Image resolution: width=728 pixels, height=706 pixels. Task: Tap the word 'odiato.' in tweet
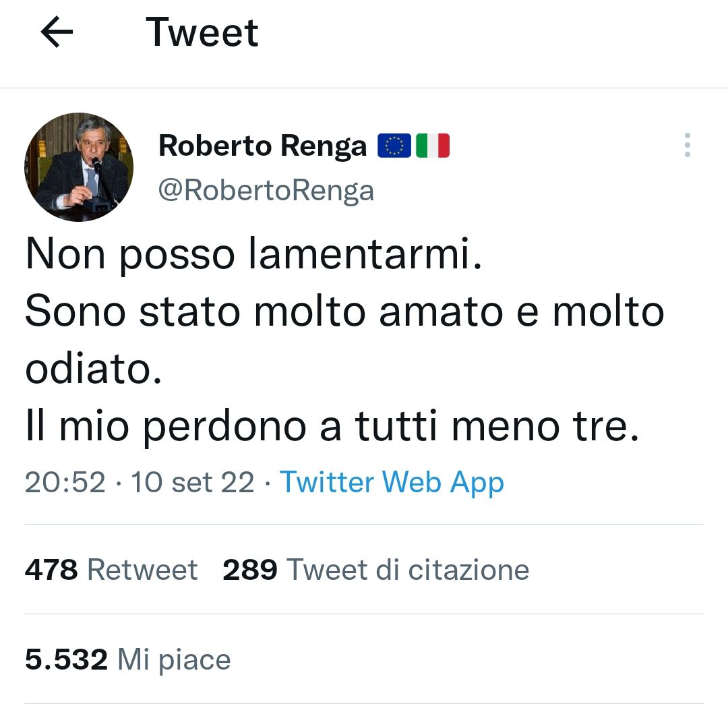[94, 369]
